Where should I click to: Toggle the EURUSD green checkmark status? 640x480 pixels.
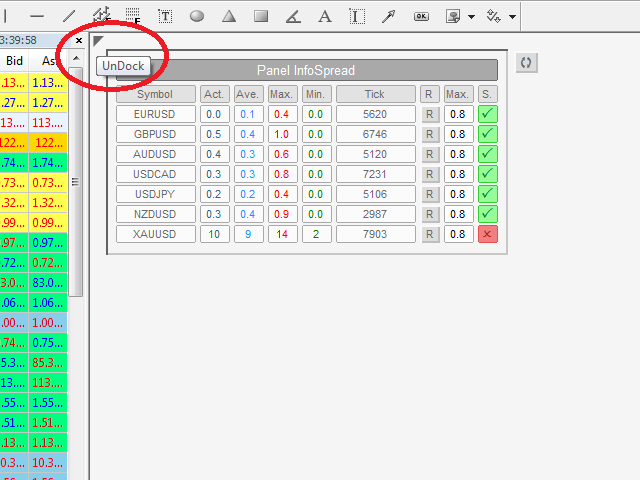(x=487, y=114)
